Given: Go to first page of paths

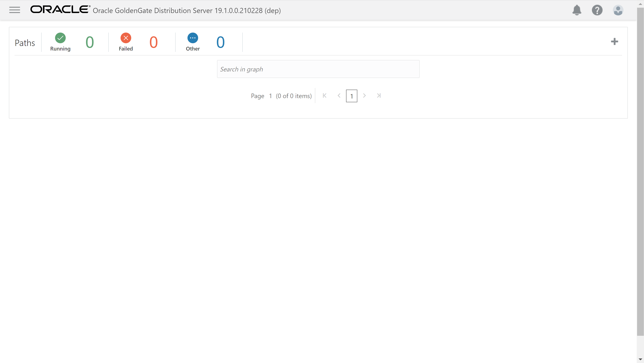Looking at the screenshot, I should [325, 96].
